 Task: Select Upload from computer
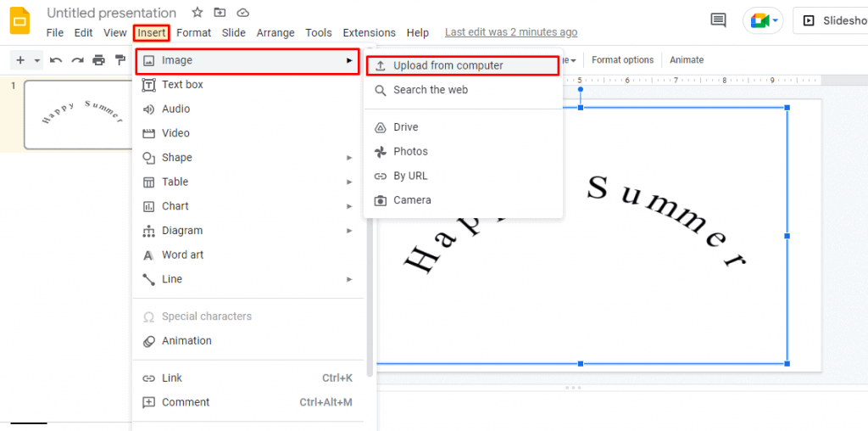[462, 66]
